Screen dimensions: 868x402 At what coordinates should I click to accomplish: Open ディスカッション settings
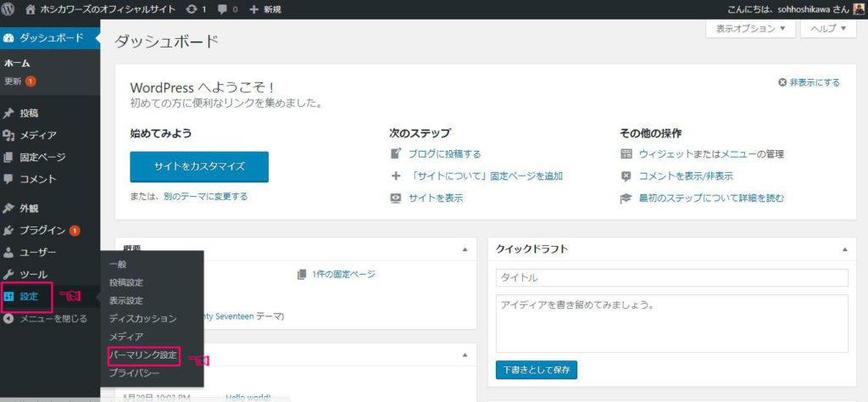click(142, 318)
